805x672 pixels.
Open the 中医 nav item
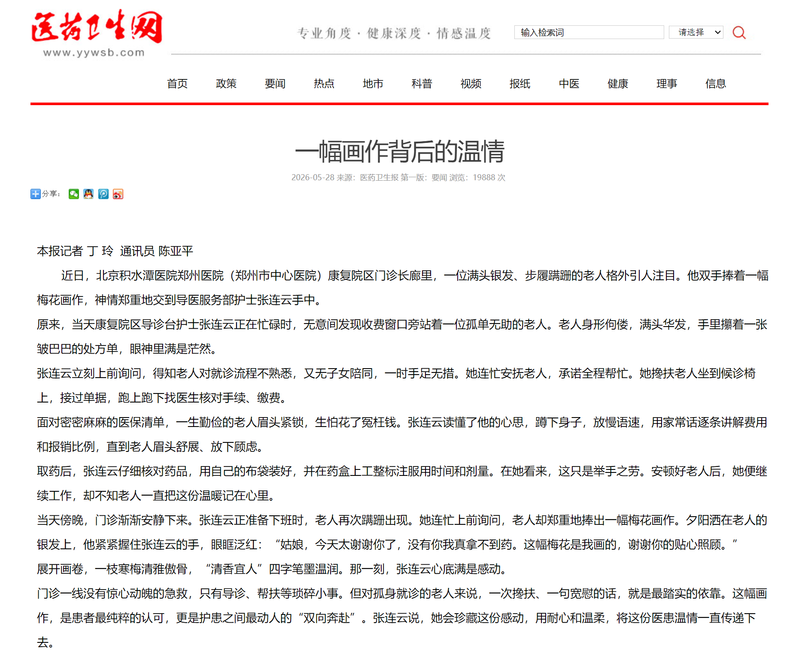(x=569, y=84)
